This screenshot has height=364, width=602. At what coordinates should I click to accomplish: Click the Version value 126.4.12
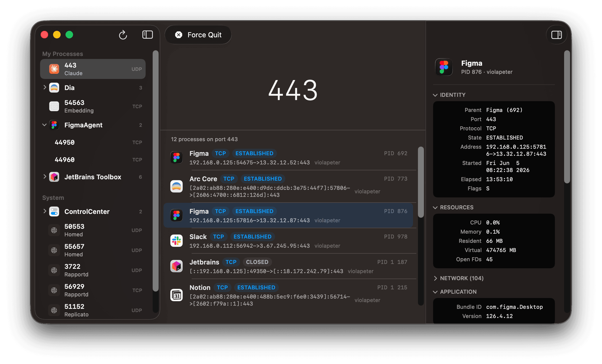(499, 316)
